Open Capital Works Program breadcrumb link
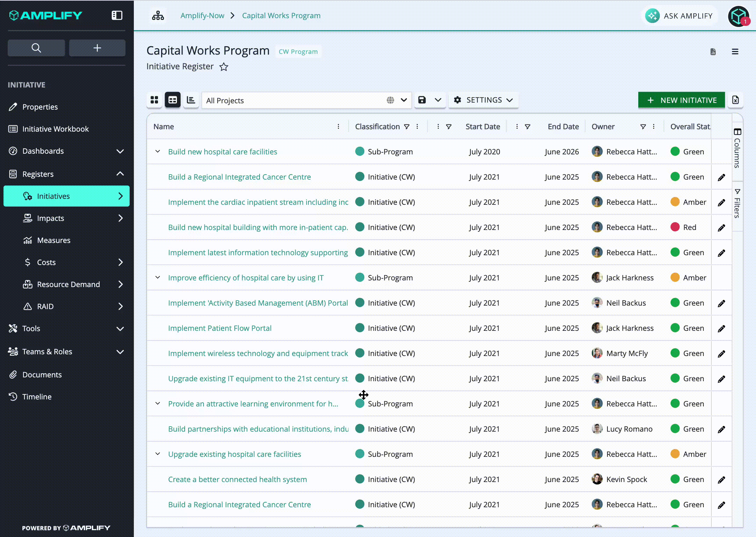 [x=281, y=16]
